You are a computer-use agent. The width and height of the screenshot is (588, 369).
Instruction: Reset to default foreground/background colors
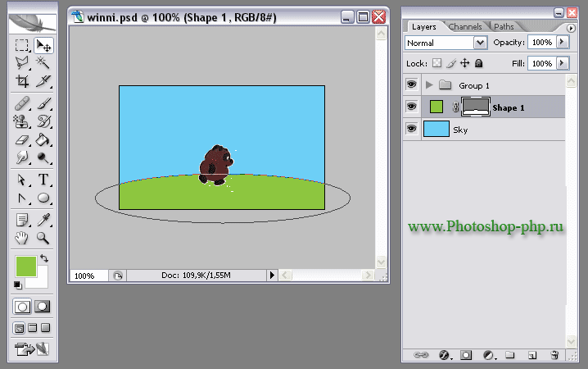coord(18,285)
